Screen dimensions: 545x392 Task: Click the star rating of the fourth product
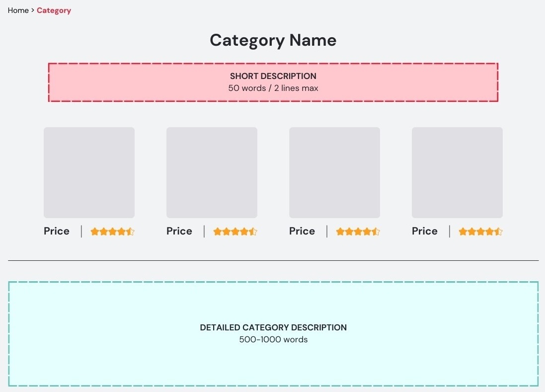[x=480, y=232]
